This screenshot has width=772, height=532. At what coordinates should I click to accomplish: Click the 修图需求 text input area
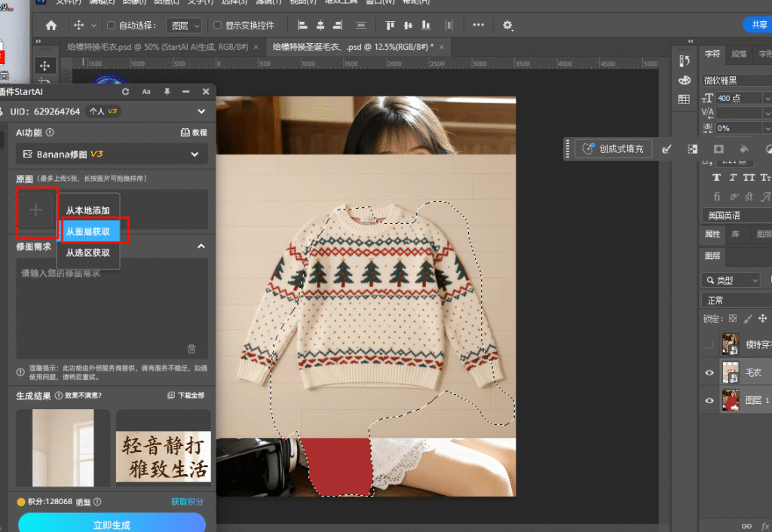tap(112, 309)
